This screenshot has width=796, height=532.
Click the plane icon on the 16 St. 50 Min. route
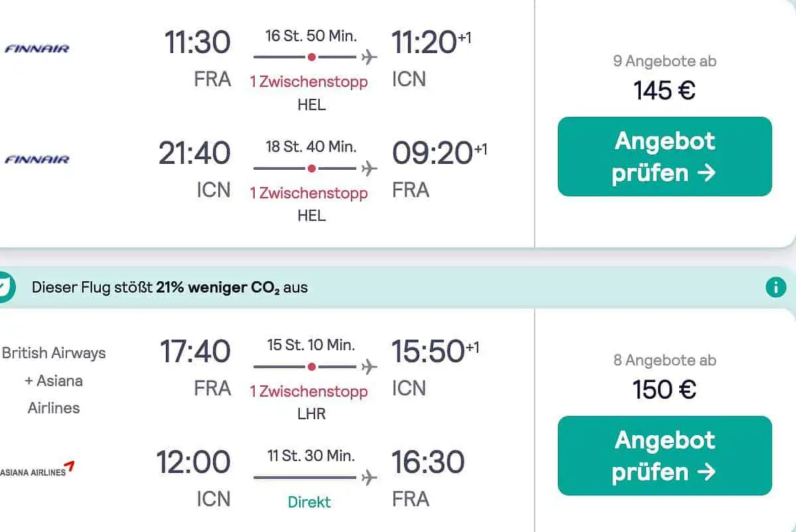(x=369, y=57)
